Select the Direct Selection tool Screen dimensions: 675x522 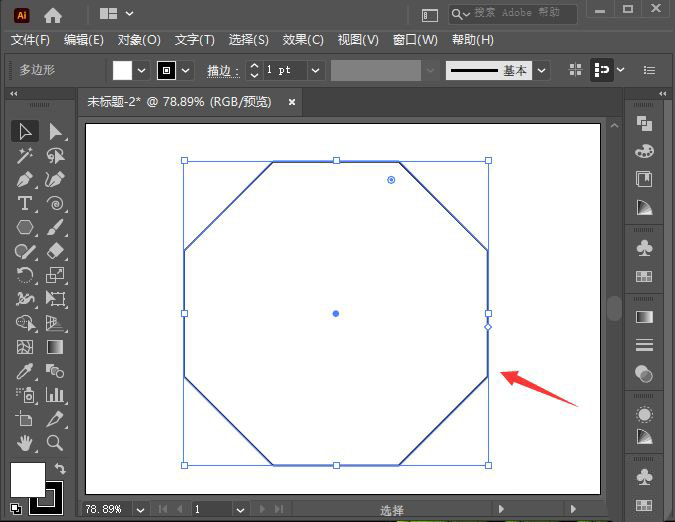tap(56, 132)
